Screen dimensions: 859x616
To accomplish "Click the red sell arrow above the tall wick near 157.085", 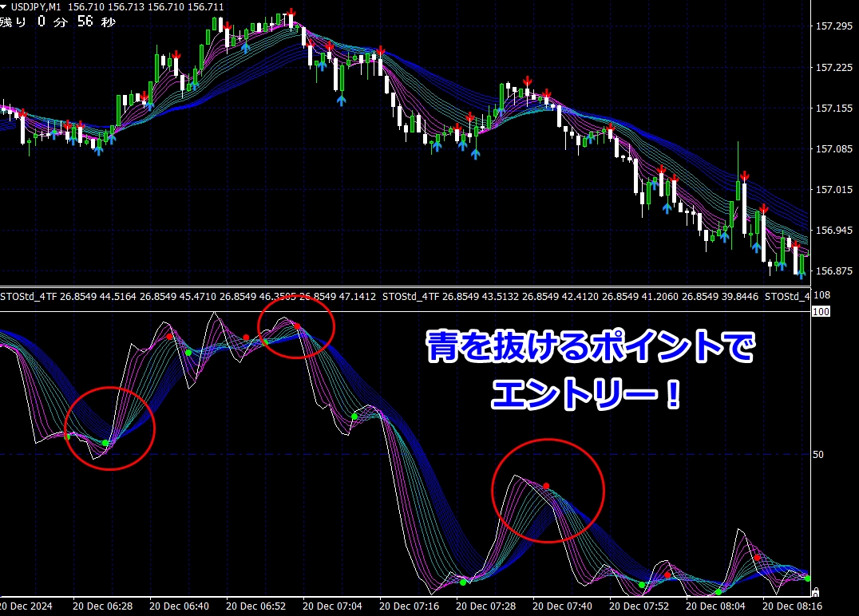I will coord(744,176).
